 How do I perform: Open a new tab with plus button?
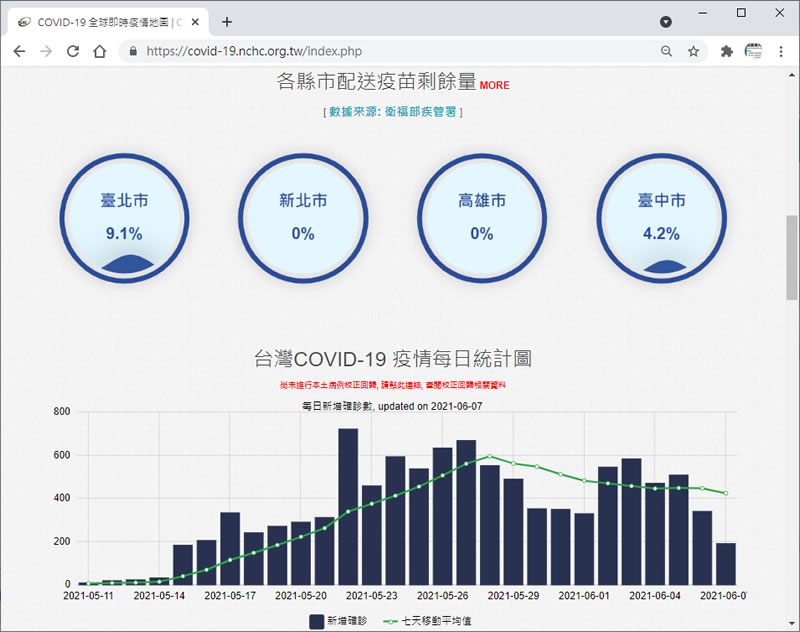point(227,21)
